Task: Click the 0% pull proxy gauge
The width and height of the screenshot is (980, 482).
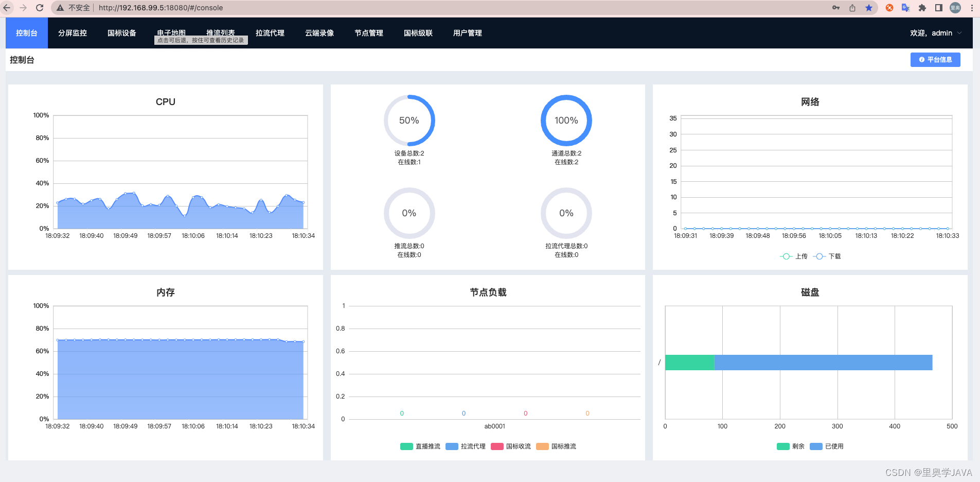Action: 566,213
